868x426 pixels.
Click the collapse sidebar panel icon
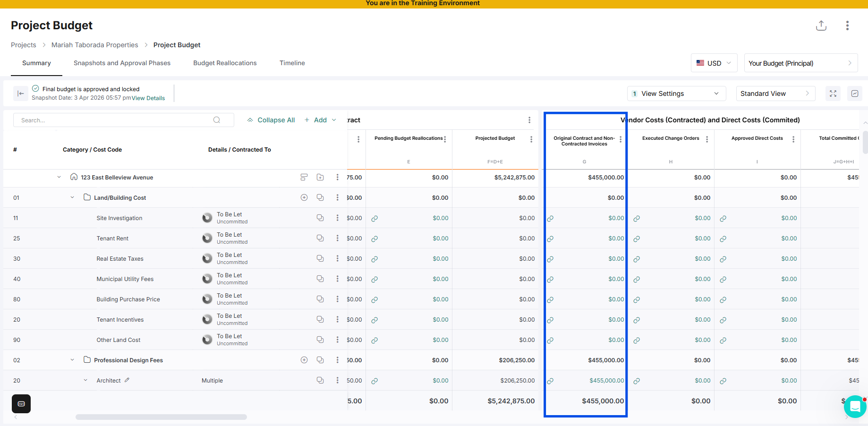[x=20, y=94]
